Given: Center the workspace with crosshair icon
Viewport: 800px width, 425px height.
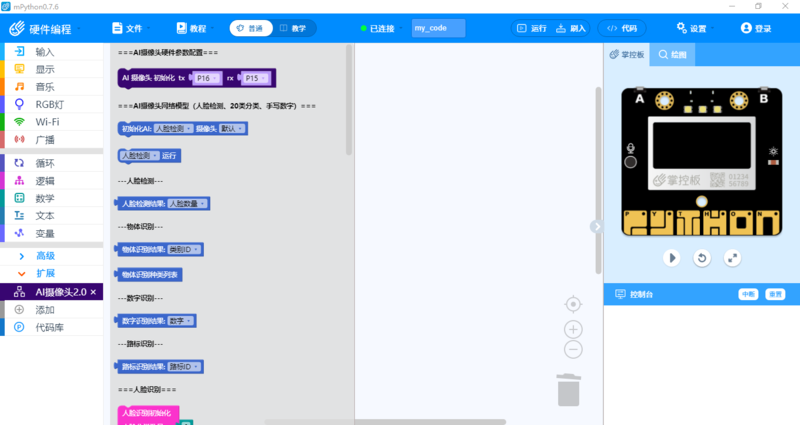Looking at the screenshot, I should [573, 303].
